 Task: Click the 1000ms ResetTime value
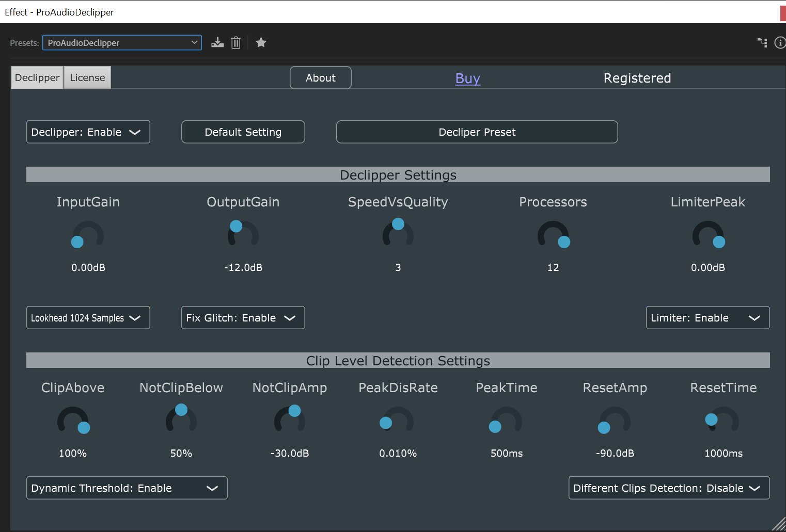tap(724, 453)
